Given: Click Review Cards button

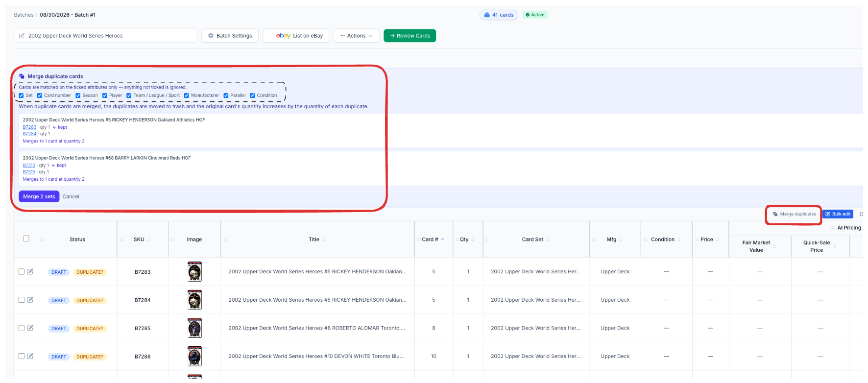Looking at the screenshot, I should pyautogui.click(x=410, y=36).
